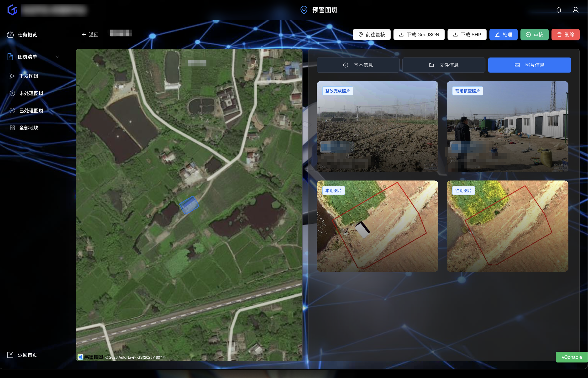
Task: Click the app logo icon
Action: pos(12,10)
